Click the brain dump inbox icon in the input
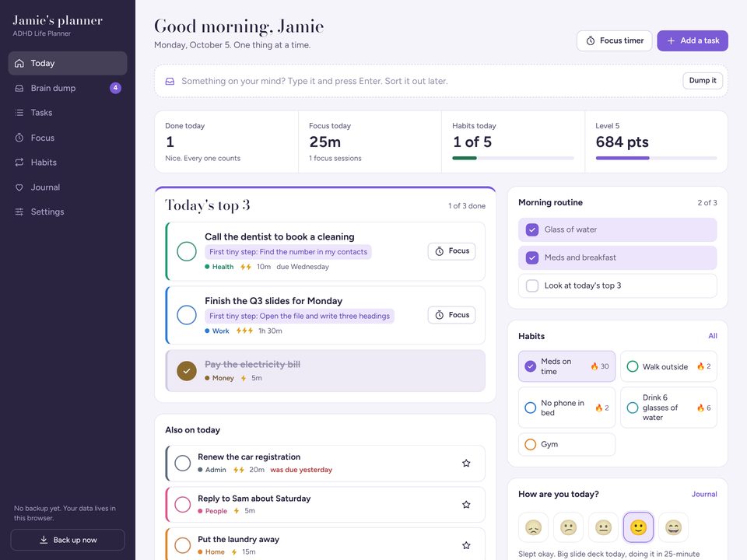Screen dimensions: 747x560 [x=170, y=82]
